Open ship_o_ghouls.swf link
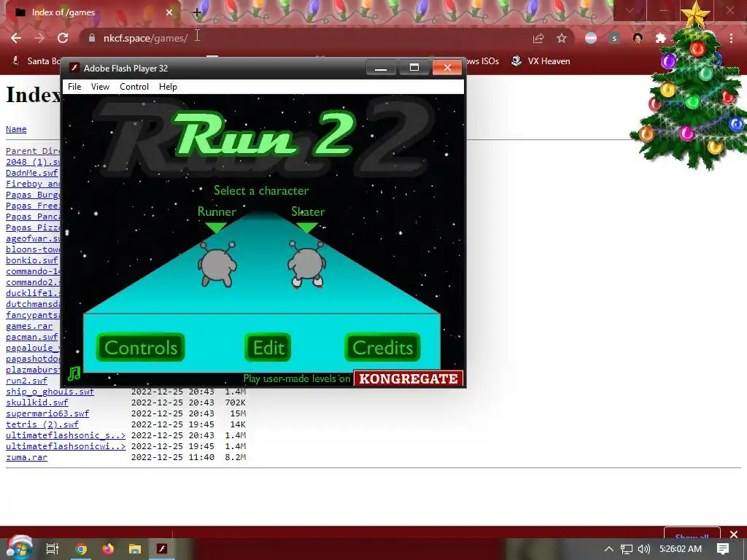Viewport: 747px width, 560px height. (x=50, y=392)
